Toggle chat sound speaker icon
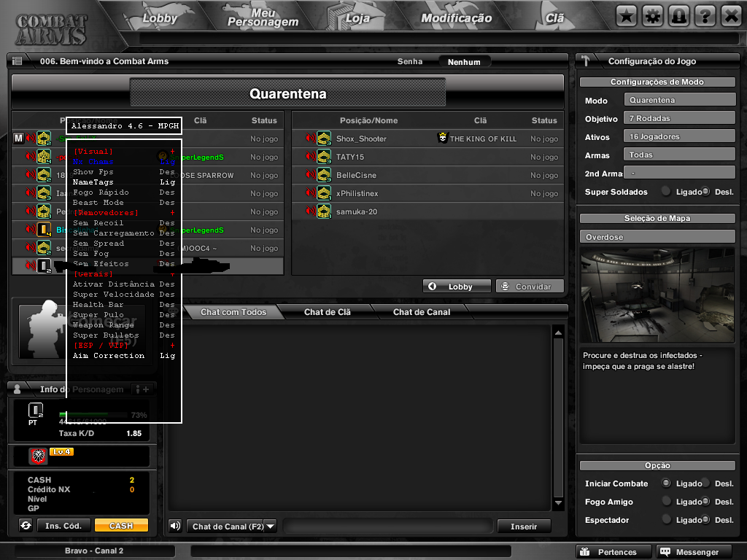The height and width of the screenshot is (560, 747). (x=175, y=526)
